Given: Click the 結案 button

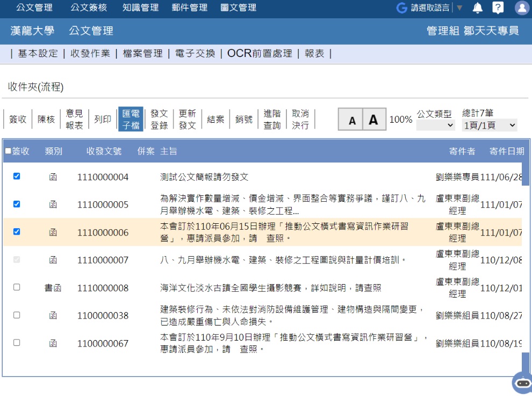Looking at the screenshot, I should pos(215,119).
